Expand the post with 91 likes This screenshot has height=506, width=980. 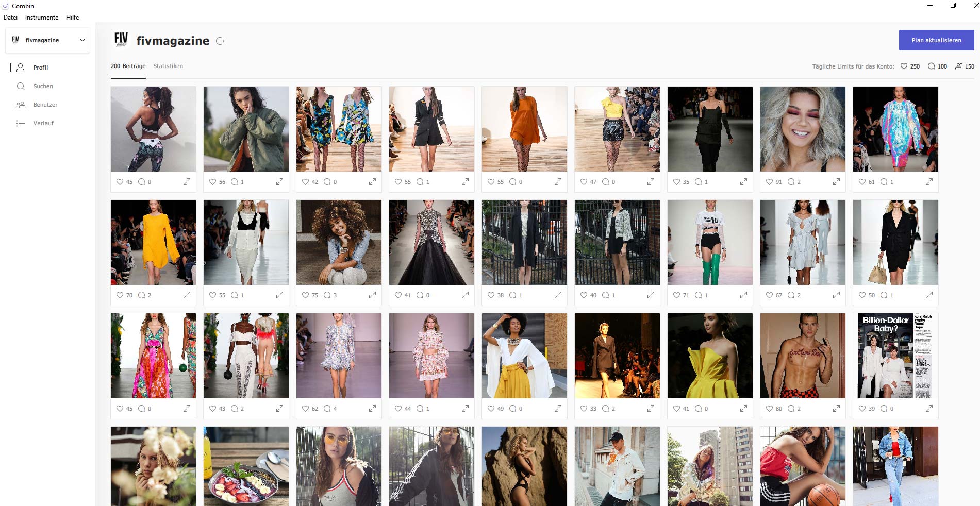[x=836, y=182]
